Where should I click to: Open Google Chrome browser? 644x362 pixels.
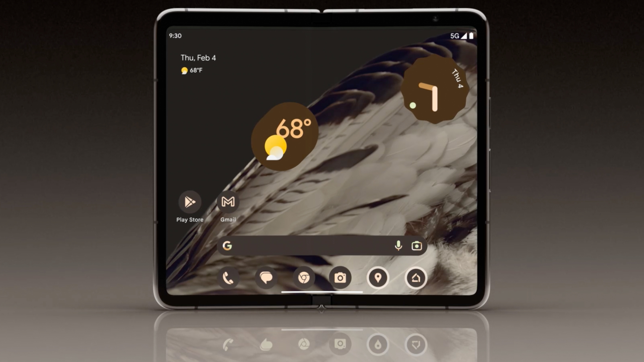click(303, 278)
